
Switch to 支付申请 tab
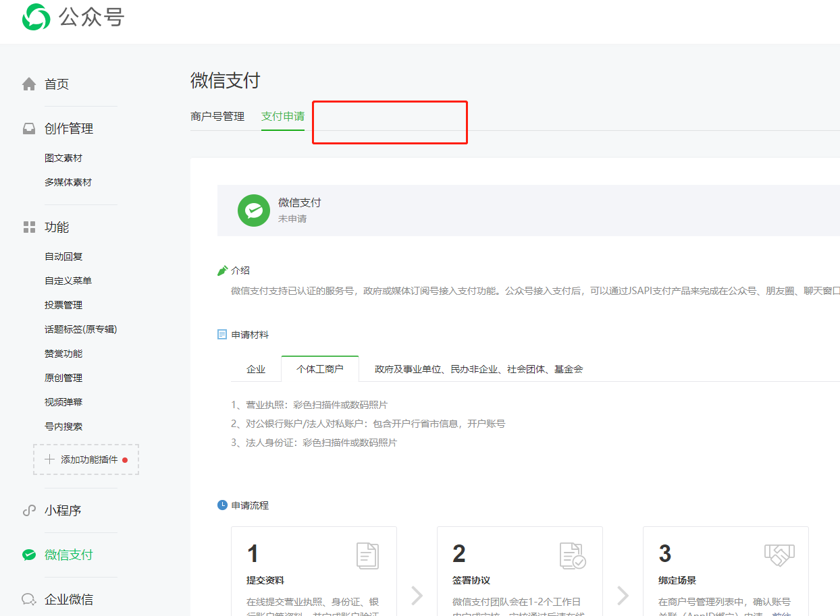click(283, 117)
